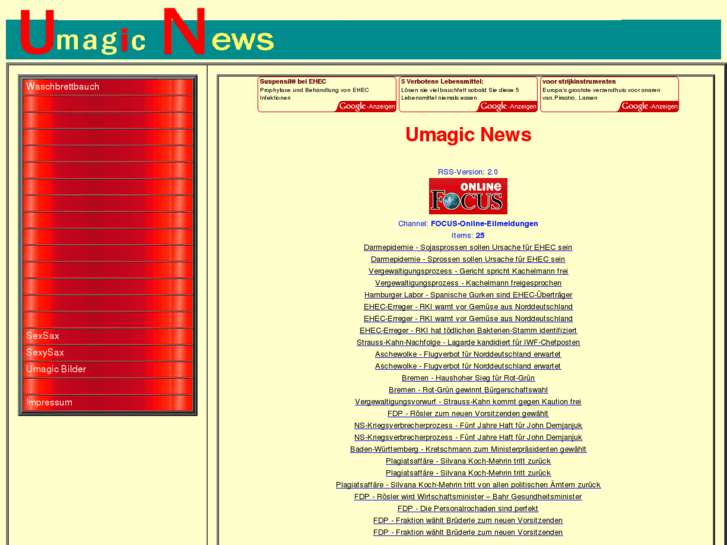Click Google-Anzeigen badge in Verbotene Lebensmittel ad

508,106
